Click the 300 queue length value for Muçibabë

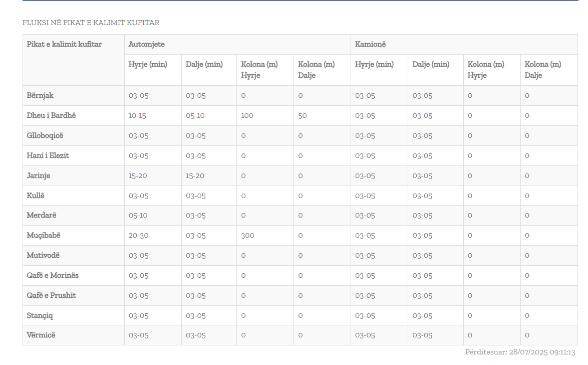(247, 235)
